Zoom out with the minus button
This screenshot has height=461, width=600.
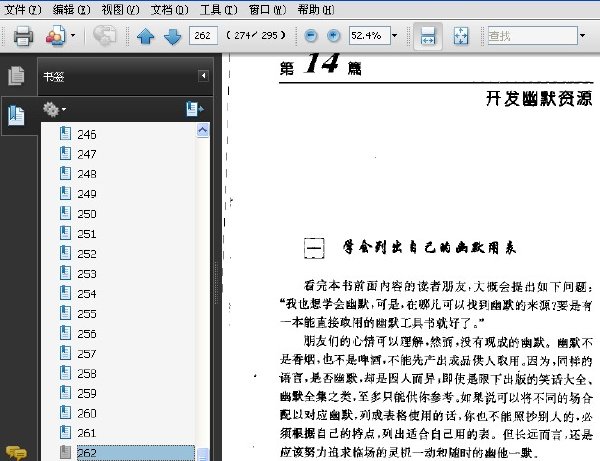click(x=311, y=36)
